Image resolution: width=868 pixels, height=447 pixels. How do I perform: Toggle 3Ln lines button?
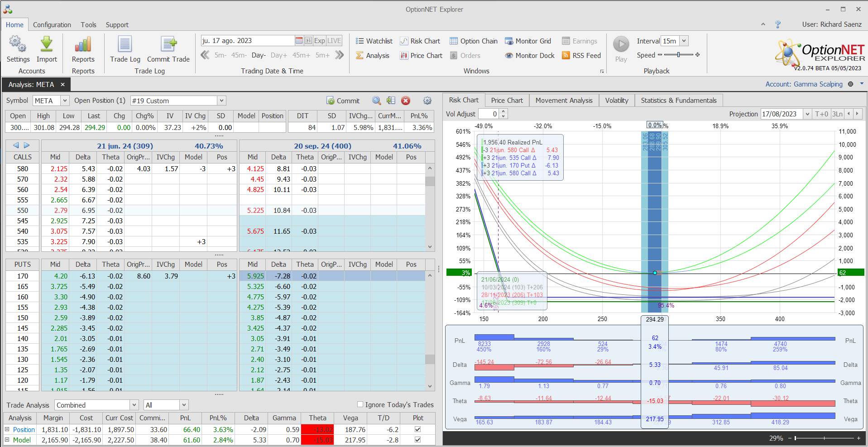pyautogui.click(x=838, y=114)
